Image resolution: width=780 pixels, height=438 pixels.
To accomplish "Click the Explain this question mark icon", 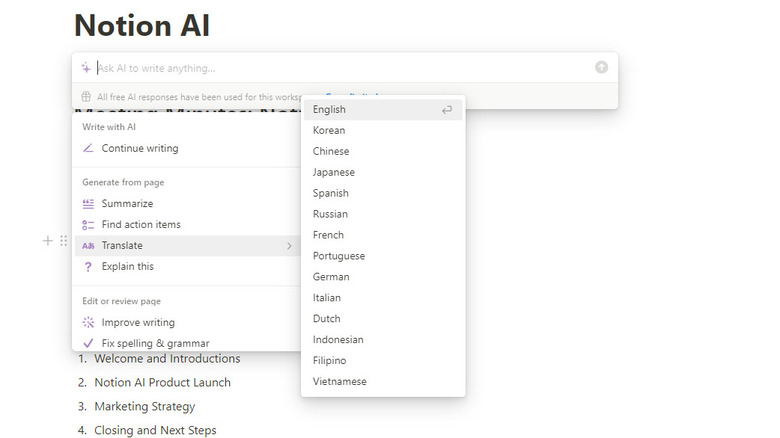I will point(88,267).
